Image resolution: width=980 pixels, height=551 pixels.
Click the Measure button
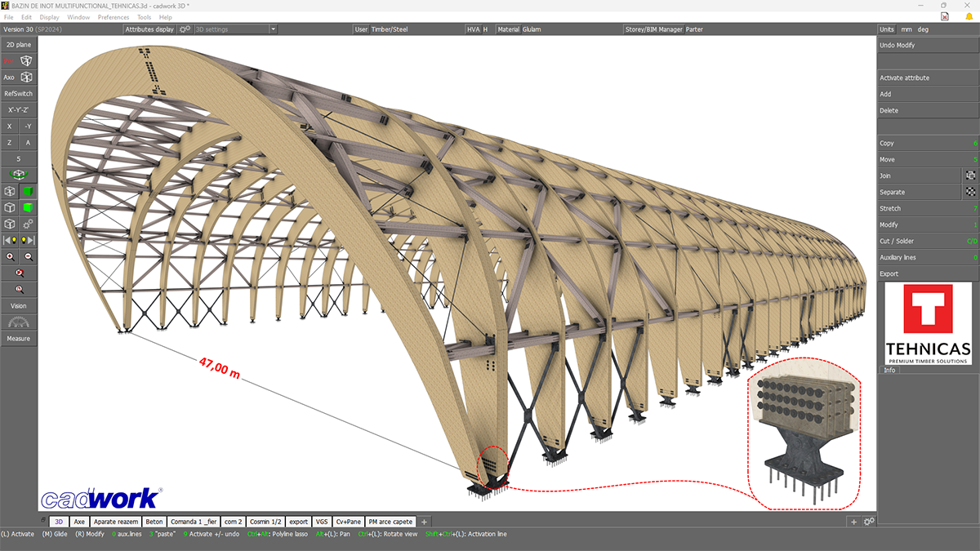18,338
